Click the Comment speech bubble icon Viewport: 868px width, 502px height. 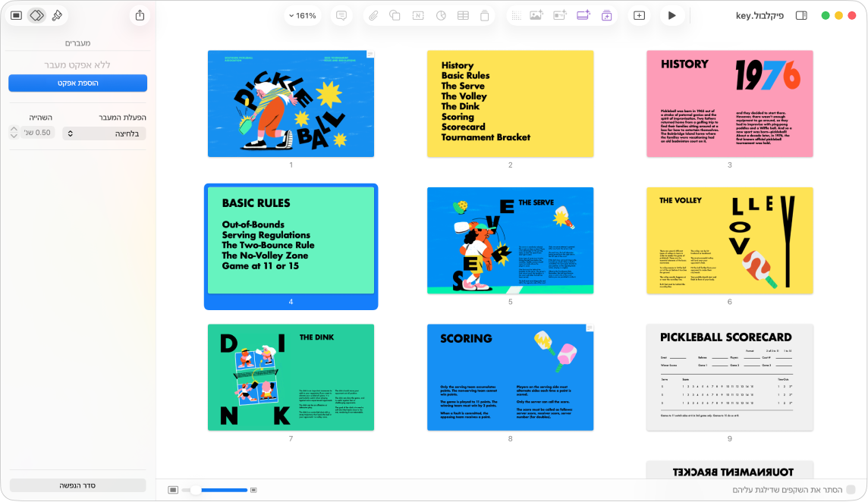341,15
